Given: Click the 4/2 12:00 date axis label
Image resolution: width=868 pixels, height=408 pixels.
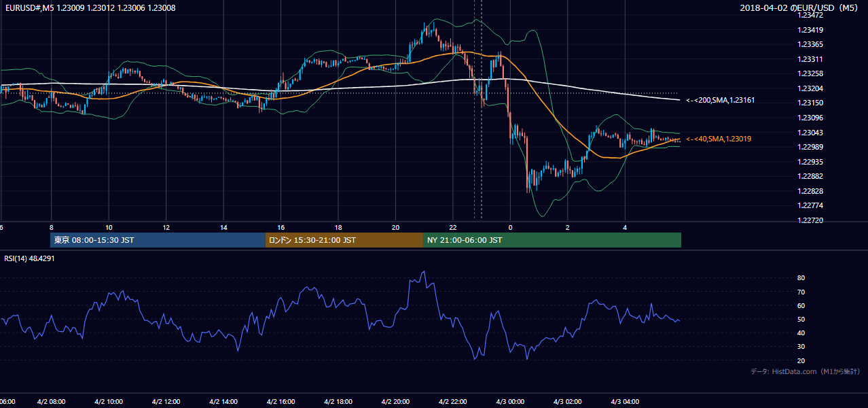Looking at the screenshot, I should [166, 402].
